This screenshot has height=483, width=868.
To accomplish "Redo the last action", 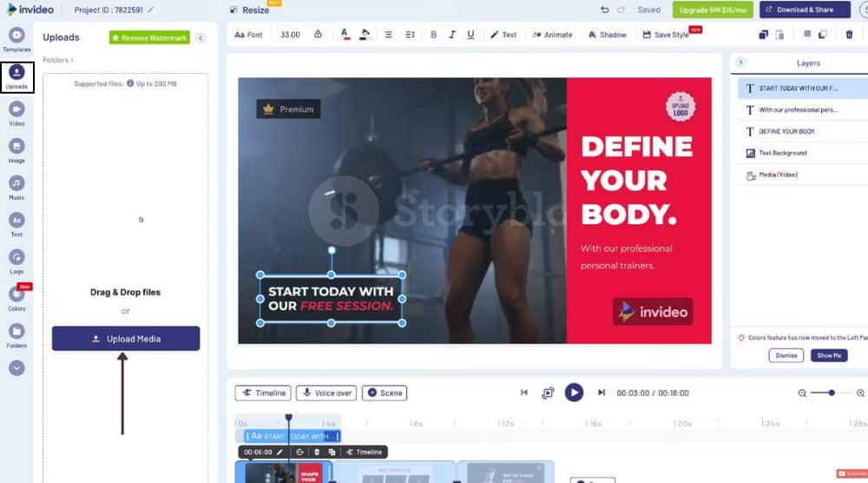I will click(x=621, y=10).
